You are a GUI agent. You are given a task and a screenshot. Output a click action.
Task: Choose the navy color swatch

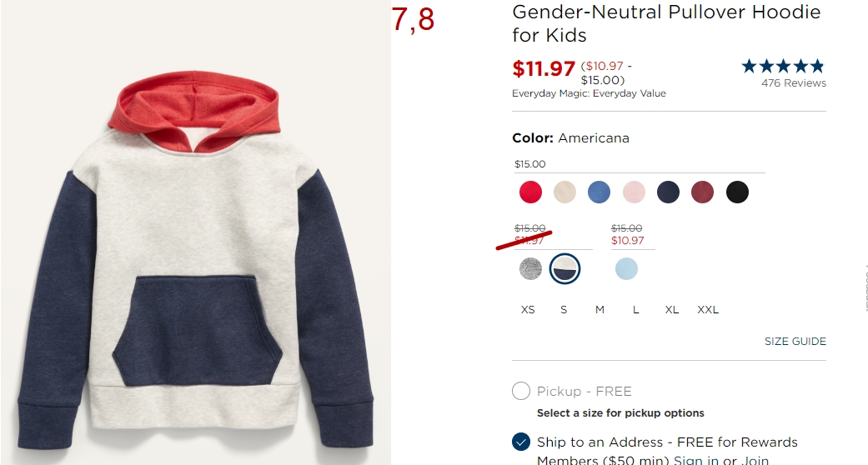coord(668,192)
